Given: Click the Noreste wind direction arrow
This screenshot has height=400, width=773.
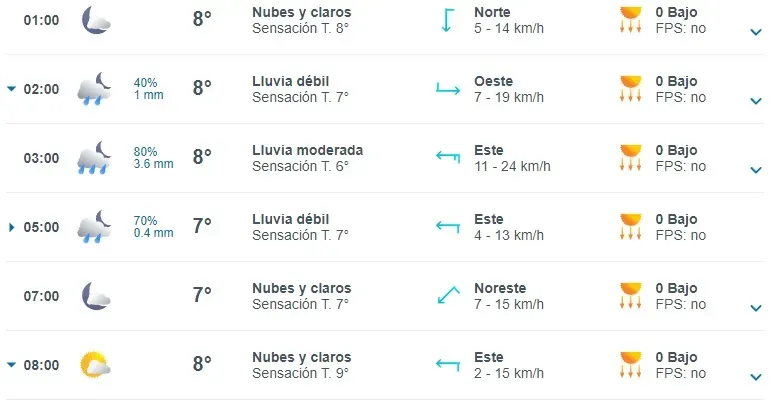Looking at the screenshot, I should [x=446, y=296].
